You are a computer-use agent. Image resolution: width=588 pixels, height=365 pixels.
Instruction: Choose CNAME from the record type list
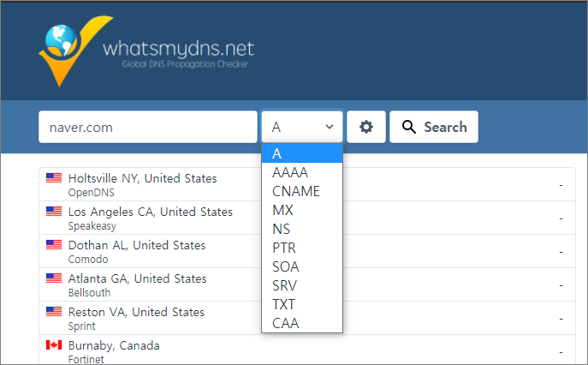point(302,191)
